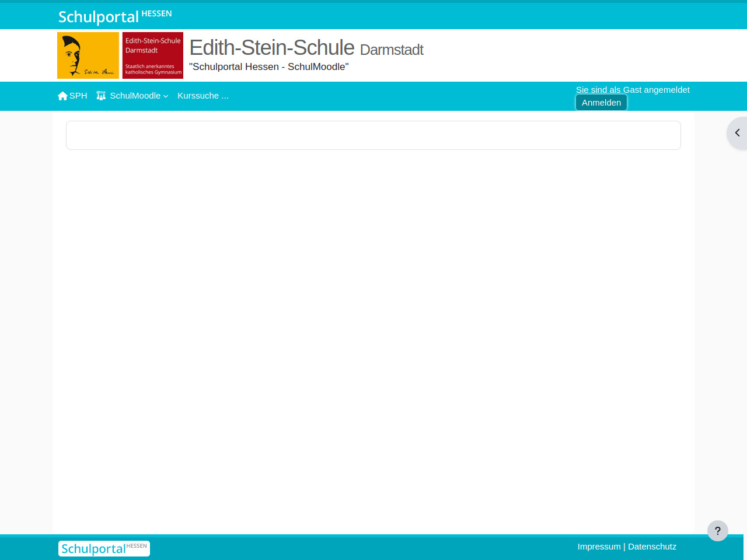Image resolution: width=747 pixels, height=560 pixels.
Task: Click the Schulportal Hessen logo in header
Action: click(x=115, y=16)
